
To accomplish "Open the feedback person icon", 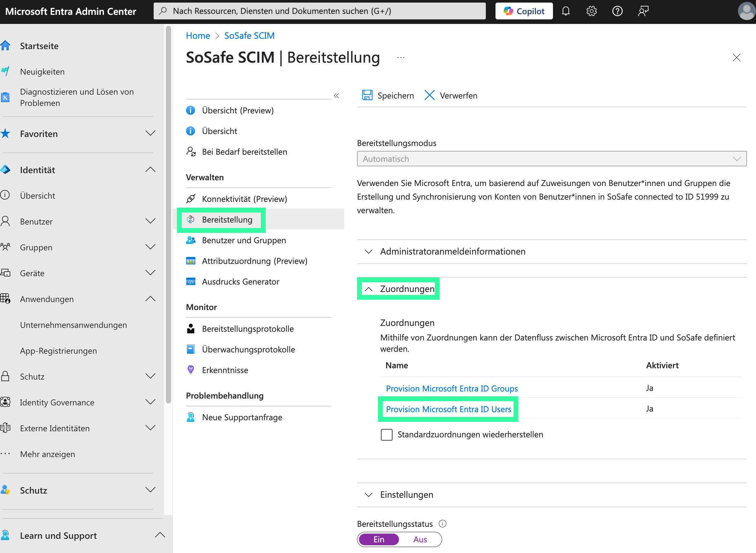I will point(643,11).
